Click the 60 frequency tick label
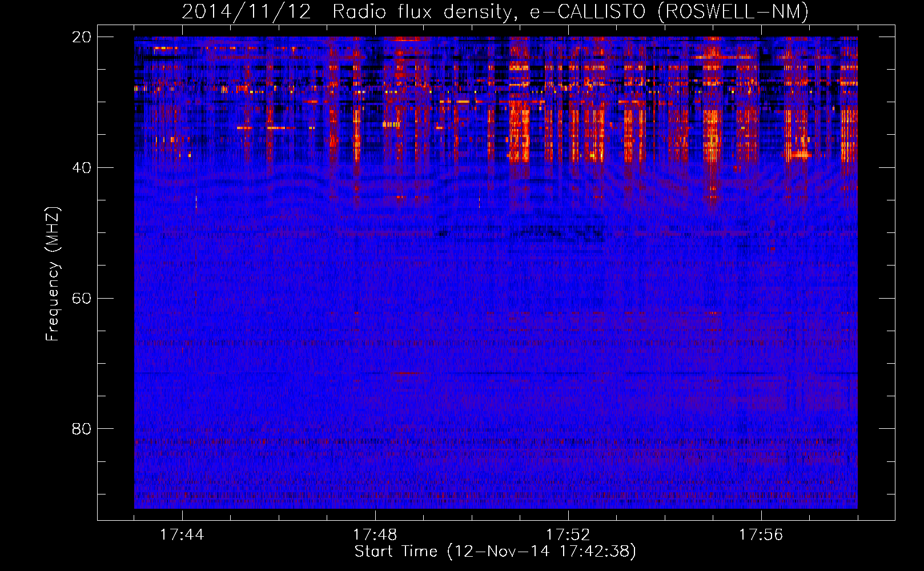This screenshot has width=924, height=571. (82, 299)
